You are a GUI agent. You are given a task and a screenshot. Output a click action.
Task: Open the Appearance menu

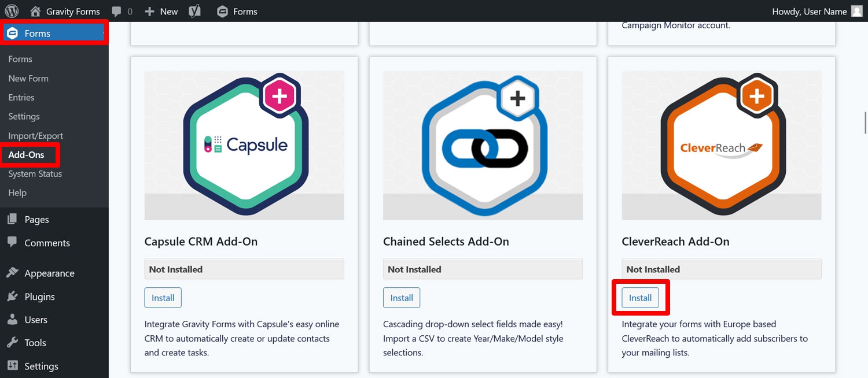coord(49,273)
